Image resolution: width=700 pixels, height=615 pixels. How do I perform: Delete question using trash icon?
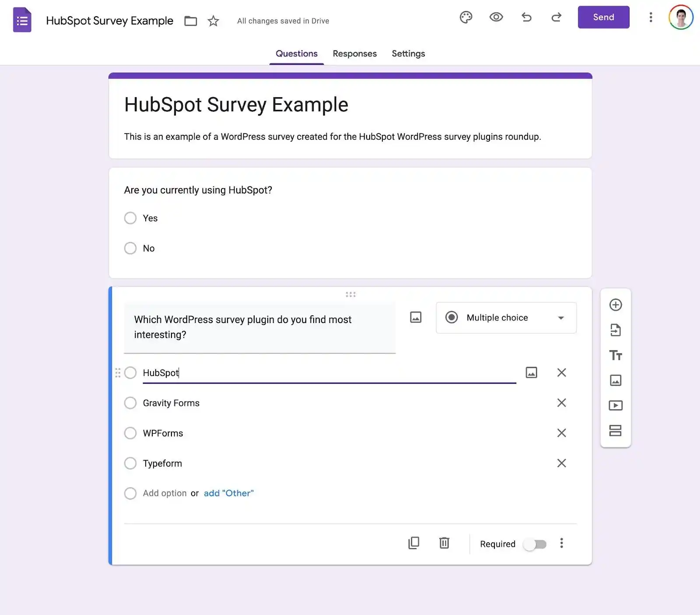444,543
